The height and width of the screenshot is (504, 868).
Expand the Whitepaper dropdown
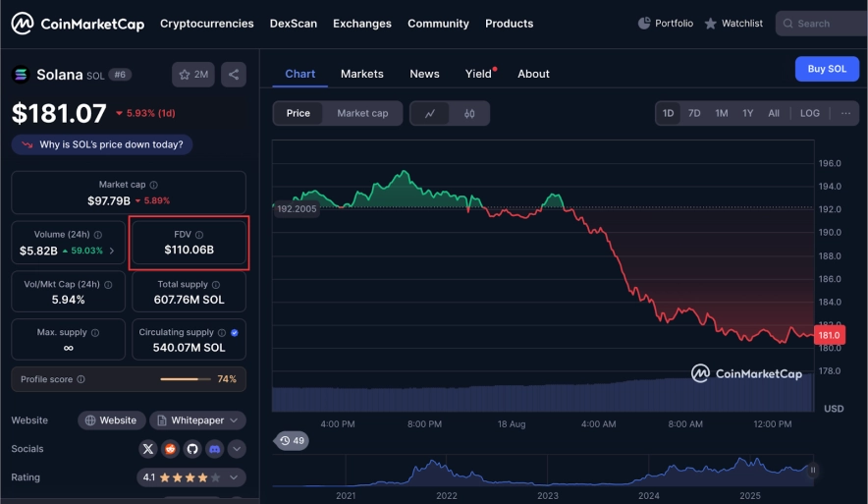[197, 420]
